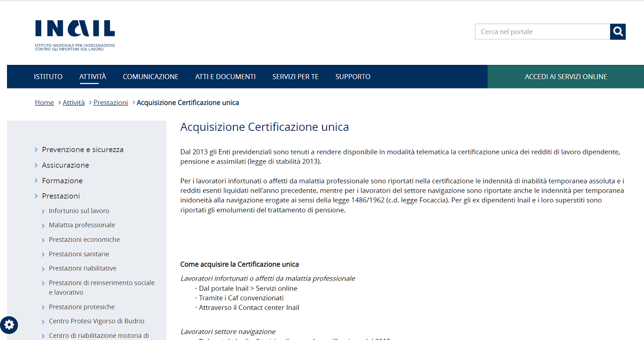
Task: Open the SUPPORTO menu
Action: 353,76
